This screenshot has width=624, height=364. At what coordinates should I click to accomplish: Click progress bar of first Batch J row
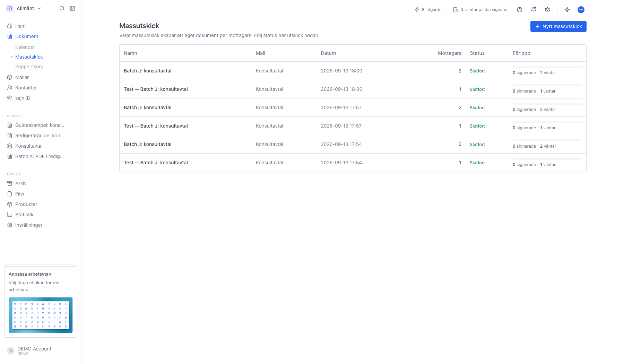[x=547, y=67]
